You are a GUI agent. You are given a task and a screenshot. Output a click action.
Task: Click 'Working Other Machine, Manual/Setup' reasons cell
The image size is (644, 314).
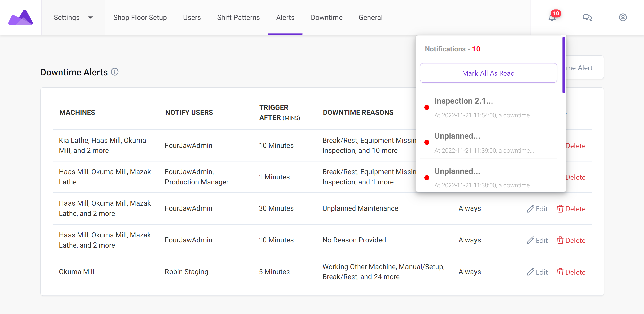coord(384,272)
